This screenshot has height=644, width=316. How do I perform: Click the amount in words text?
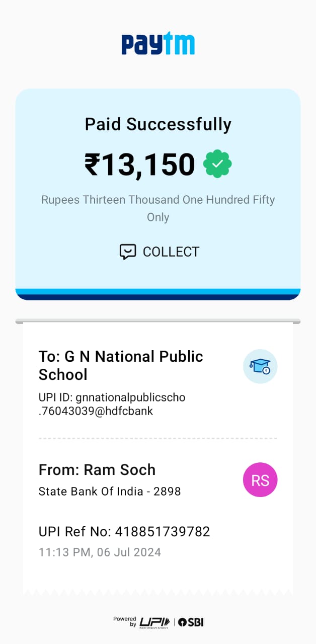click(x=158, y=208)
